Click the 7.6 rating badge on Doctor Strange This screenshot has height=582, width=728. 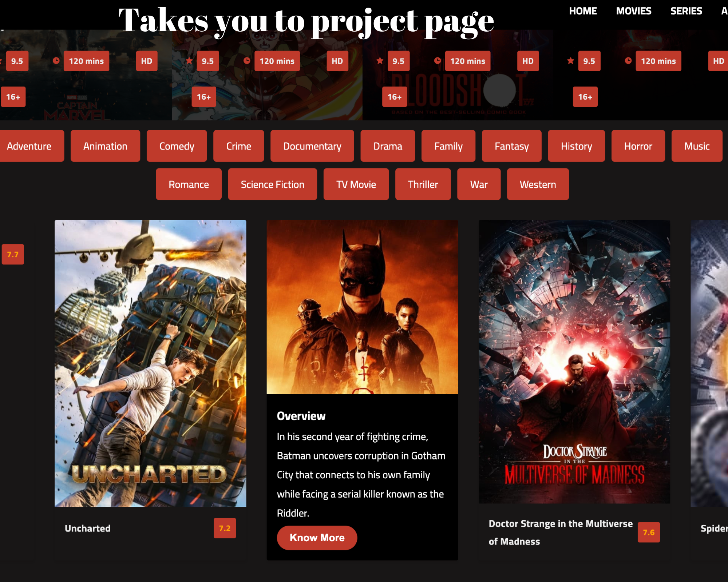click(x=649, y=532)
